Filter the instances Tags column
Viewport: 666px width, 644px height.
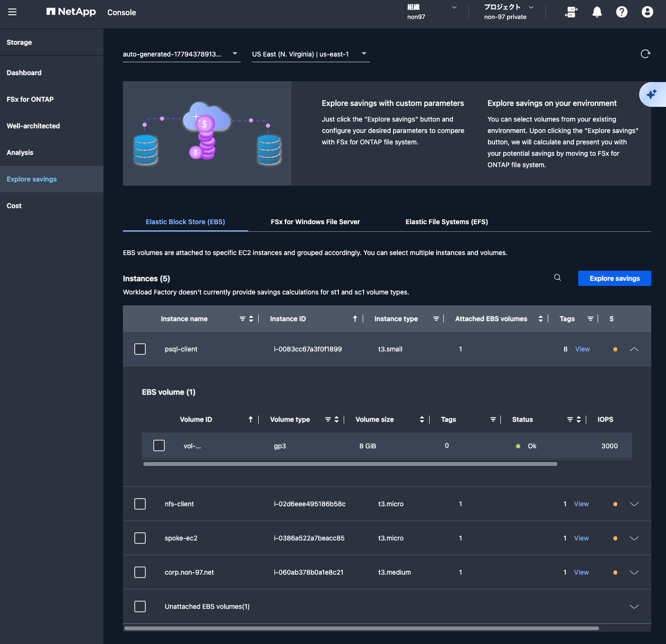click(591, 319)
